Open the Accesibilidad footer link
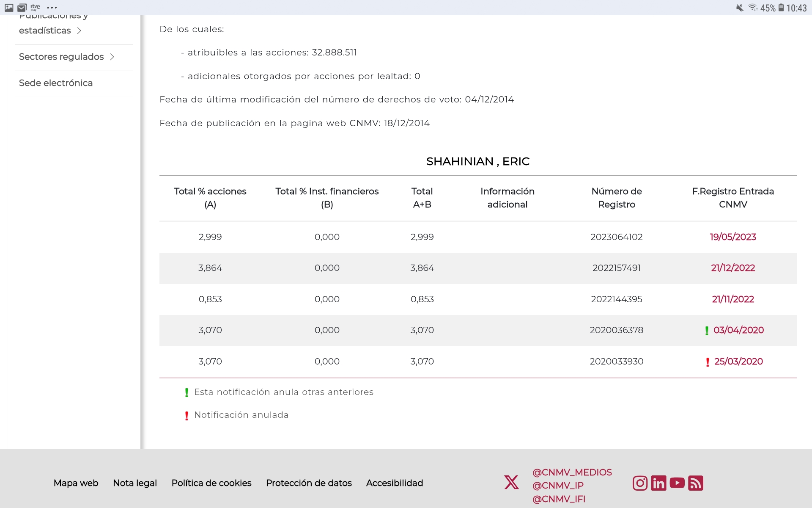Screen dimensions: 812x508 tap(395, 483)
